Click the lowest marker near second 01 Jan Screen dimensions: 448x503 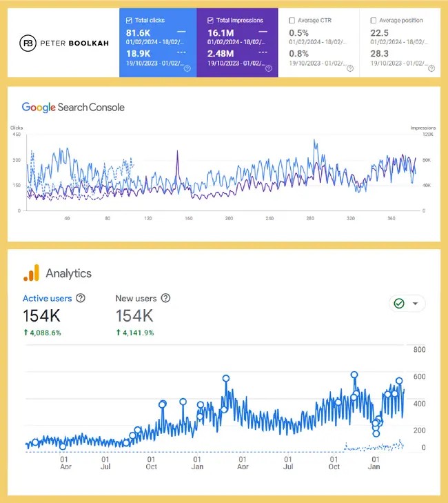376,433
